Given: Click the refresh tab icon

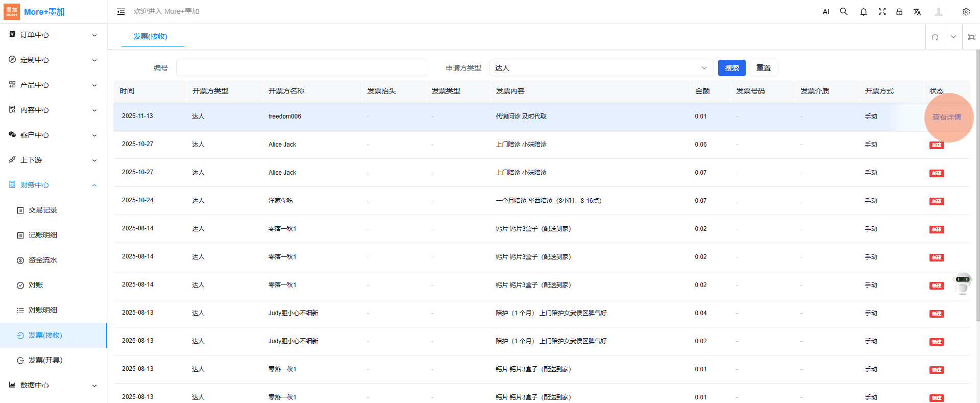Looking at the screenshot, I should point(935,37).
